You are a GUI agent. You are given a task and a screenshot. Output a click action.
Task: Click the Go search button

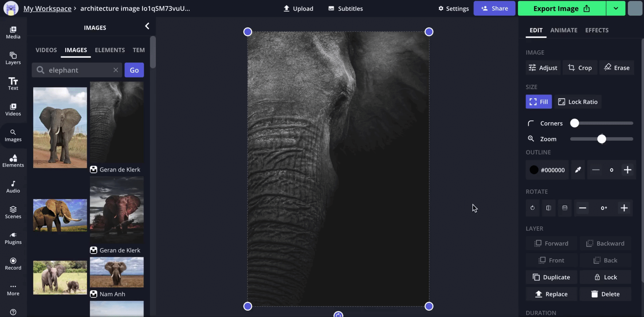[x=134, y=70]
